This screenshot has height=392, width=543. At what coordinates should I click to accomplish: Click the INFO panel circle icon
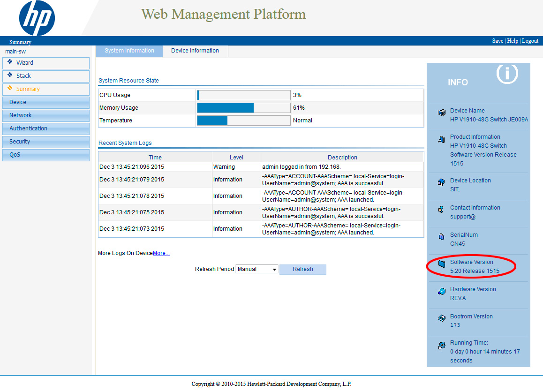507,74
